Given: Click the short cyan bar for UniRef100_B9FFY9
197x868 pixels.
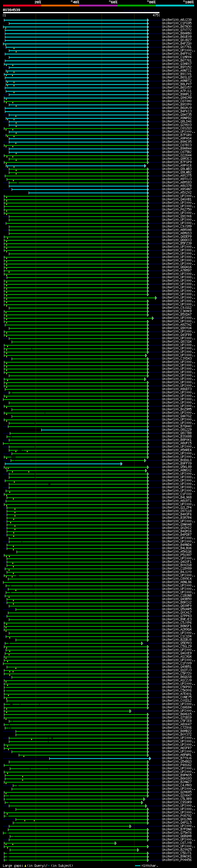Looking at the screenshot, I should pyautogui.click(x=63, y=464).
